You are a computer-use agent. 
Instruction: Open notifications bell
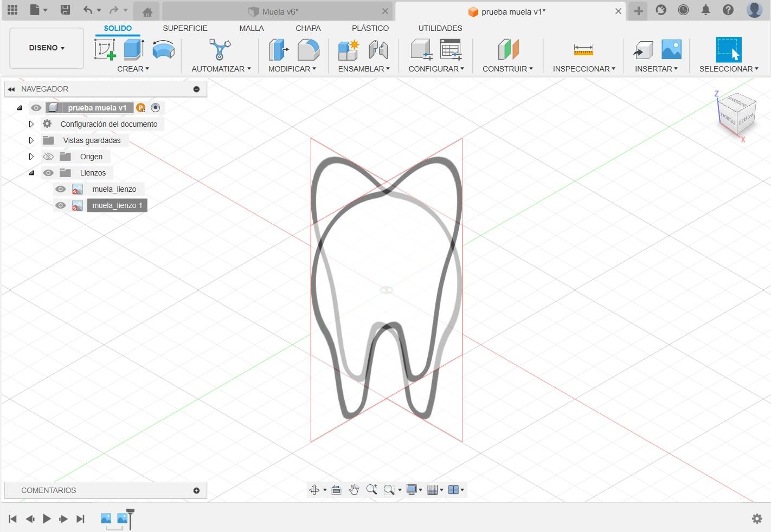705,10
